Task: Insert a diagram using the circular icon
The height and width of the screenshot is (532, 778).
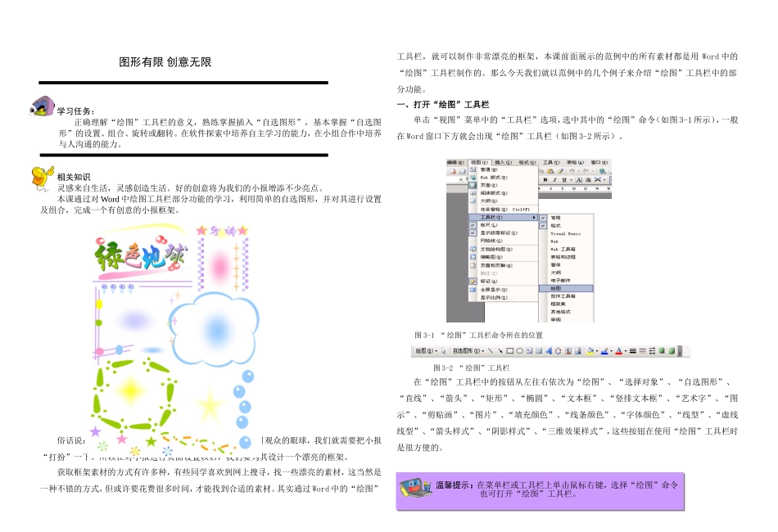Action: tap(559, 350)
